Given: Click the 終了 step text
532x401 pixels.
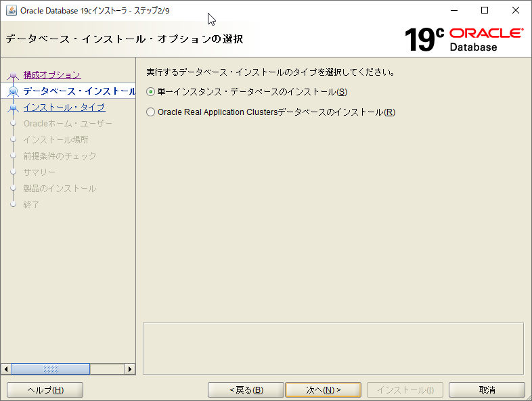Looking at the screenshot, I should pyautogui.click(x=31, y=205).
